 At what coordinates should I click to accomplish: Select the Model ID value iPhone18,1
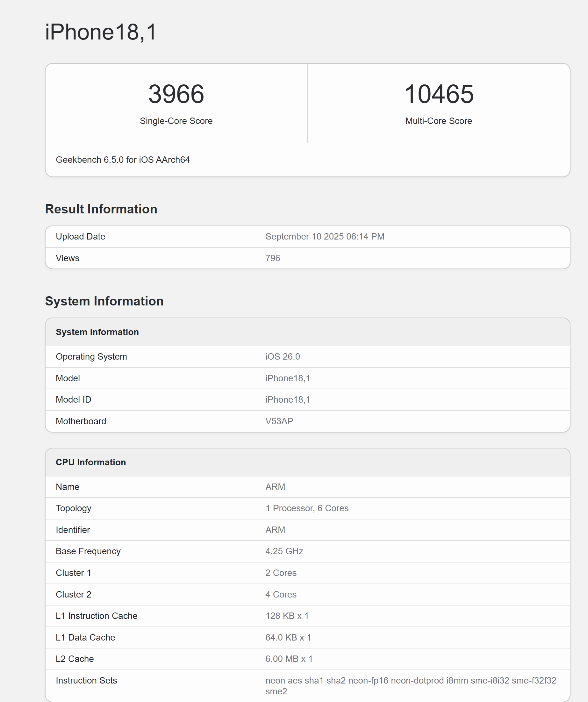coord(288,399)
